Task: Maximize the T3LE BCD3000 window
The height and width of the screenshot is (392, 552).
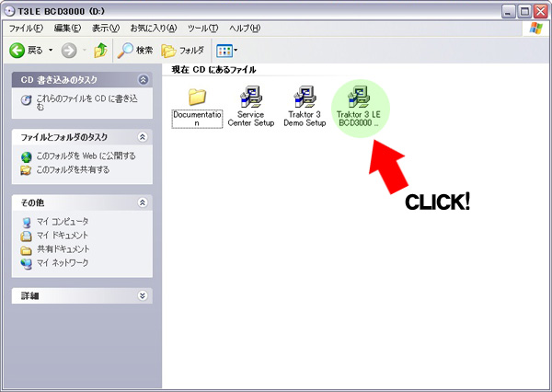Action: [x=524, y=12]
